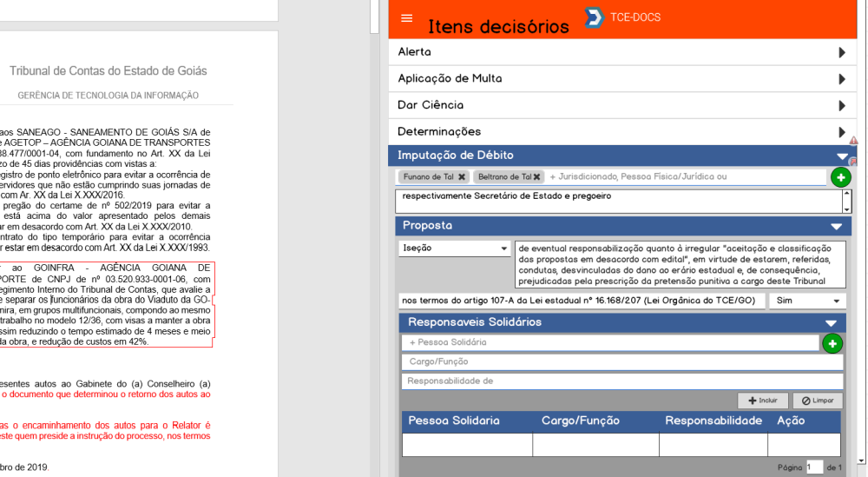Click green plus to add Jurisdicionado

click(840, 177)
